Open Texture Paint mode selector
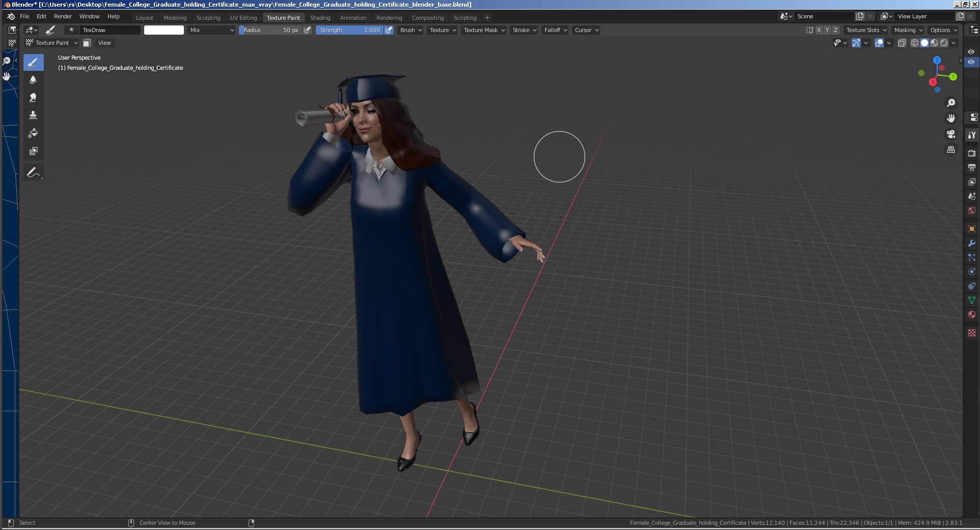This screenshot has height=530, width=980. 51,43
